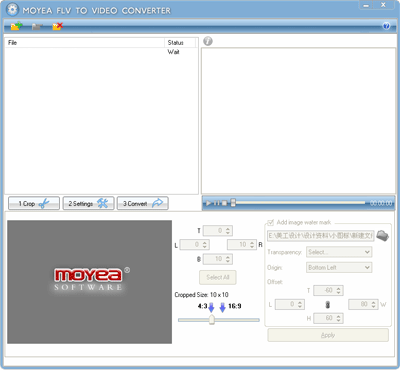Click the crop aspect ratio slider handle

[x=212, y=320]
